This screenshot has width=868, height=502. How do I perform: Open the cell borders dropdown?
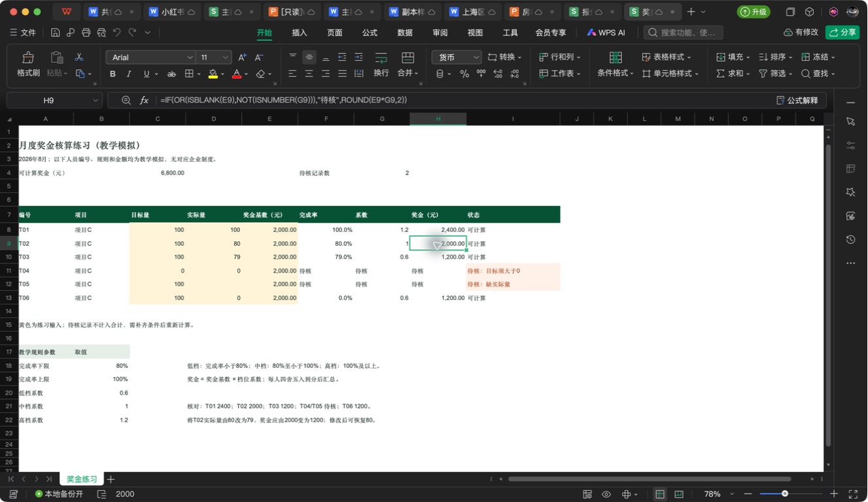[x=199, y=74]
